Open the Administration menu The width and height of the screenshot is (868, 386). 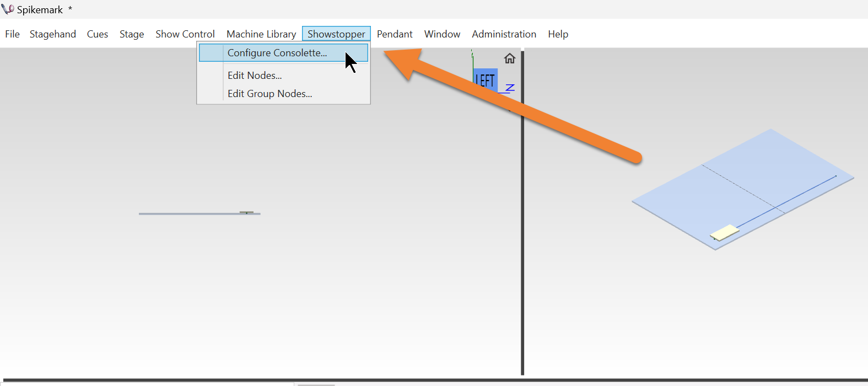(504, 34)
